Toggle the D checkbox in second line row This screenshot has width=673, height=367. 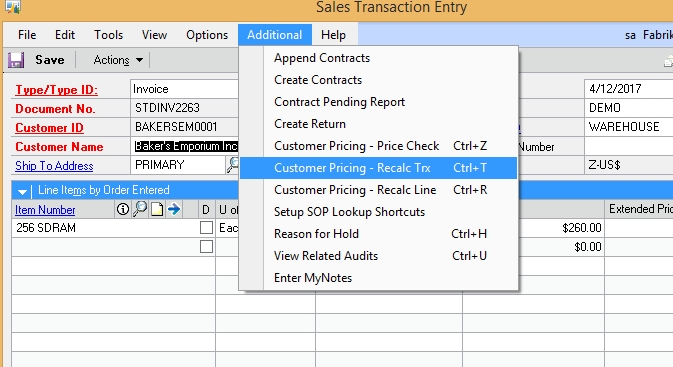[206, 246]
